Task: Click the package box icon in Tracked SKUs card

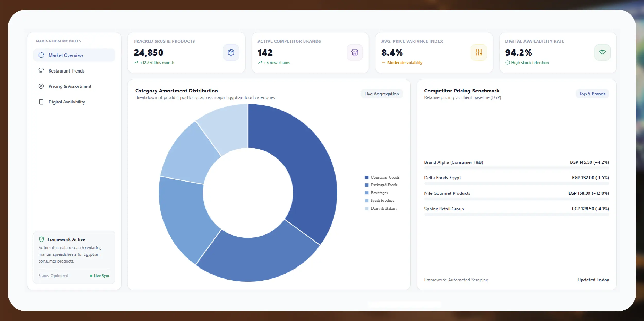Action: click(231, 52)
